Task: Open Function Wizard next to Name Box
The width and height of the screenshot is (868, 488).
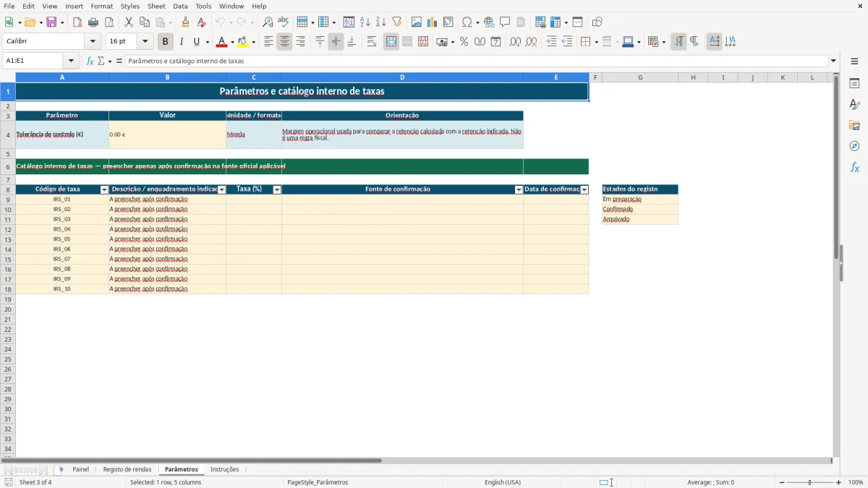Action: 90,61
